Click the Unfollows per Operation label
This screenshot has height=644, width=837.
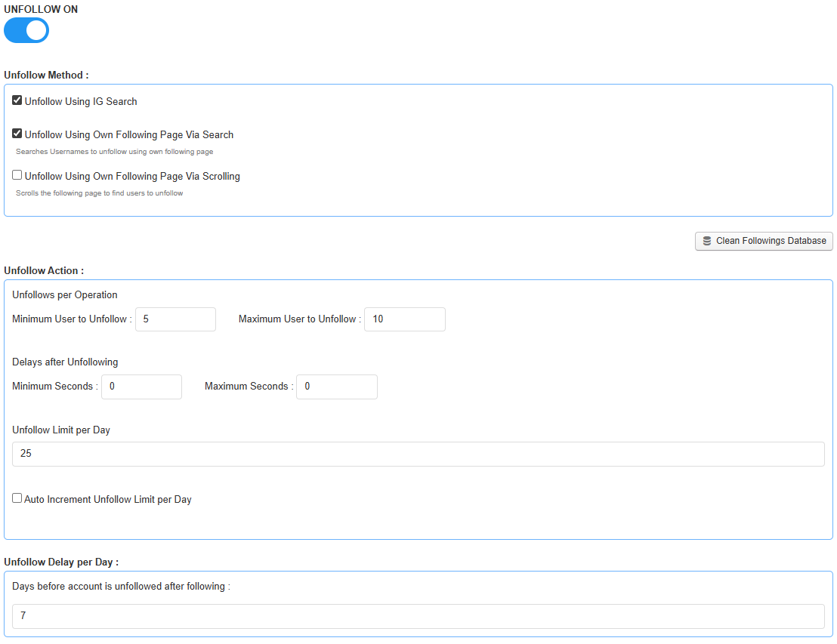point(65,294)
